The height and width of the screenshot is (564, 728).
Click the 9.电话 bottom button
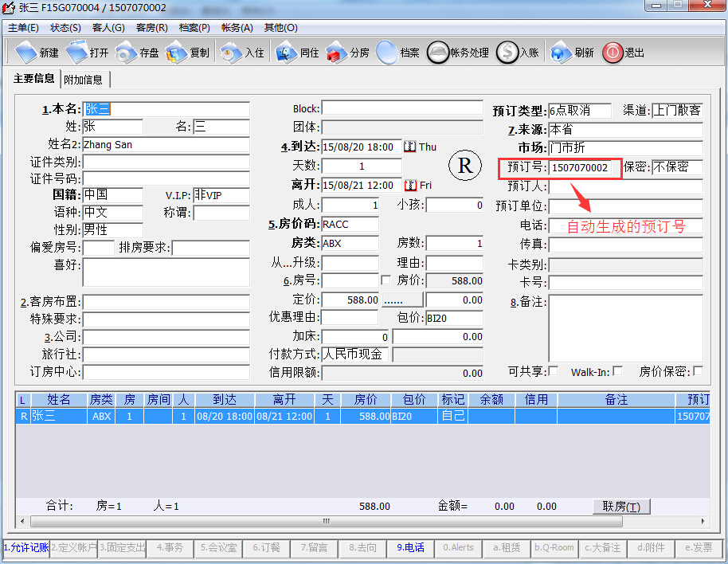pyautogui.click(x=410, y=548)
